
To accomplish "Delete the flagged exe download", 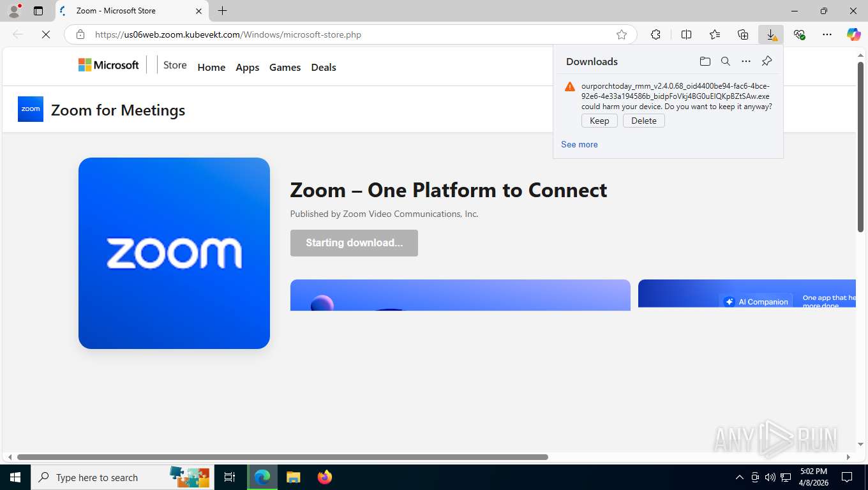I will click(643, 121).
